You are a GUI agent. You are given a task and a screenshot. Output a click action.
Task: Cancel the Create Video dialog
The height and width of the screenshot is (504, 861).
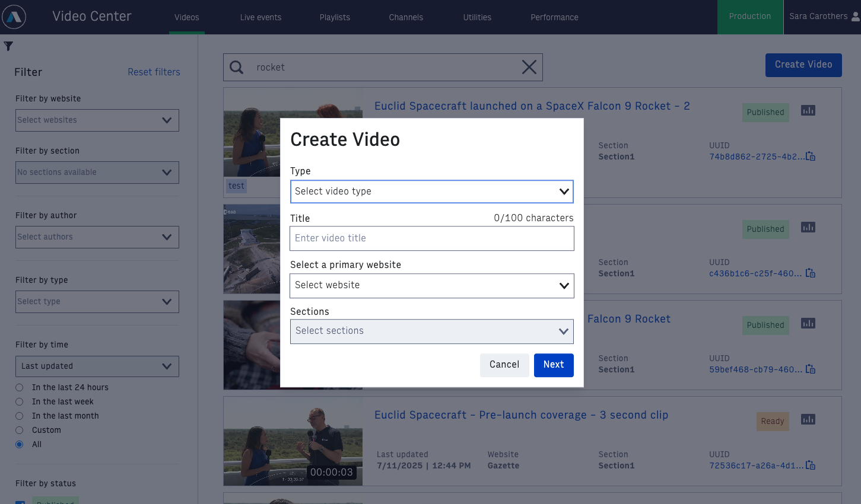click(504, 365)
